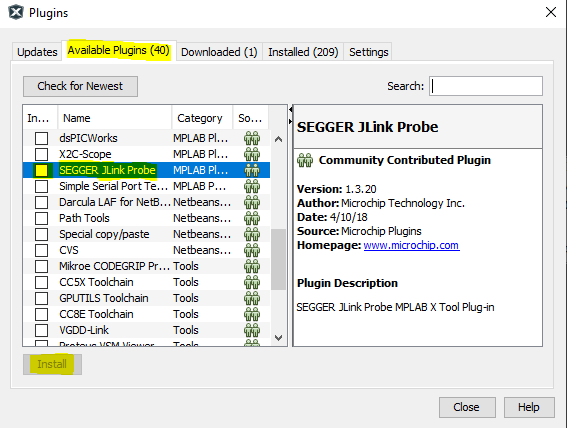Click the source icon in Mikroe CODEGRIP row
567x428 pixels.
pyautogui.click(x=252, y=266)
